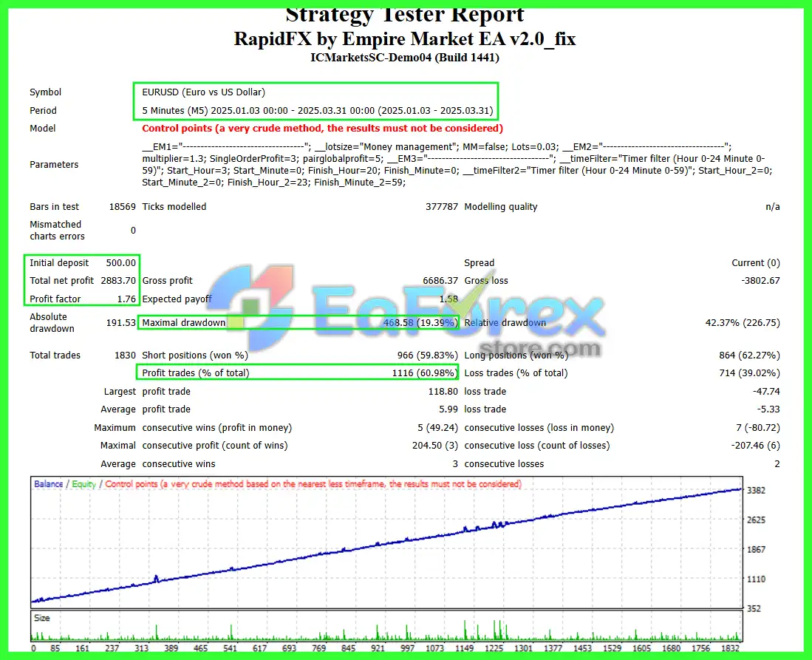Click consecutive wins value '5 (49.24)'
Viewport: 812px width, 660px height.
pos(438,428)
